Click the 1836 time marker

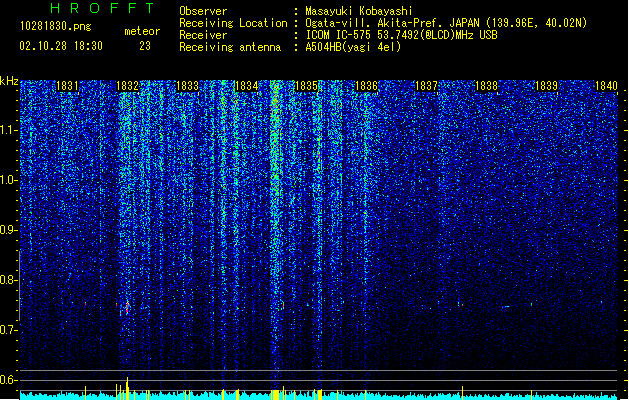point(366,86)
